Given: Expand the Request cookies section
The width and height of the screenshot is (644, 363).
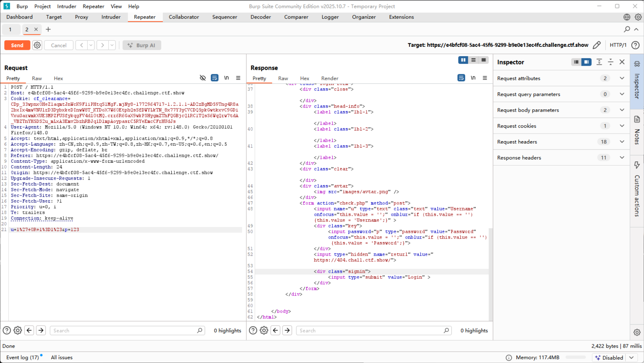Looking at the screenshot, I should (x=622, y=126).
